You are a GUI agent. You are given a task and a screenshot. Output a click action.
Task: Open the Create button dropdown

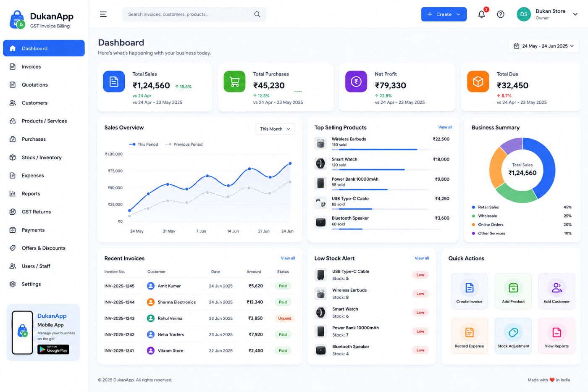click(444, 14)
